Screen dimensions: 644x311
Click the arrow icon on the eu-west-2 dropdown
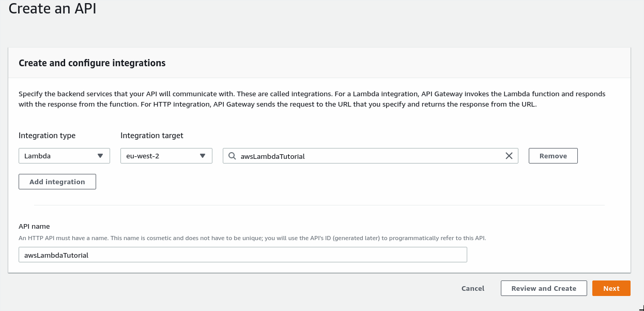(x=203, y=156)
